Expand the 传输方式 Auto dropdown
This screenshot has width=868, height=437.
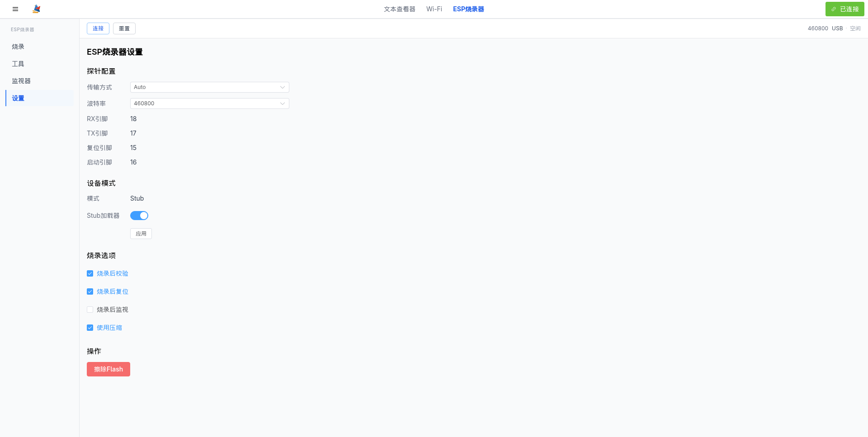[x=209, y=87]
